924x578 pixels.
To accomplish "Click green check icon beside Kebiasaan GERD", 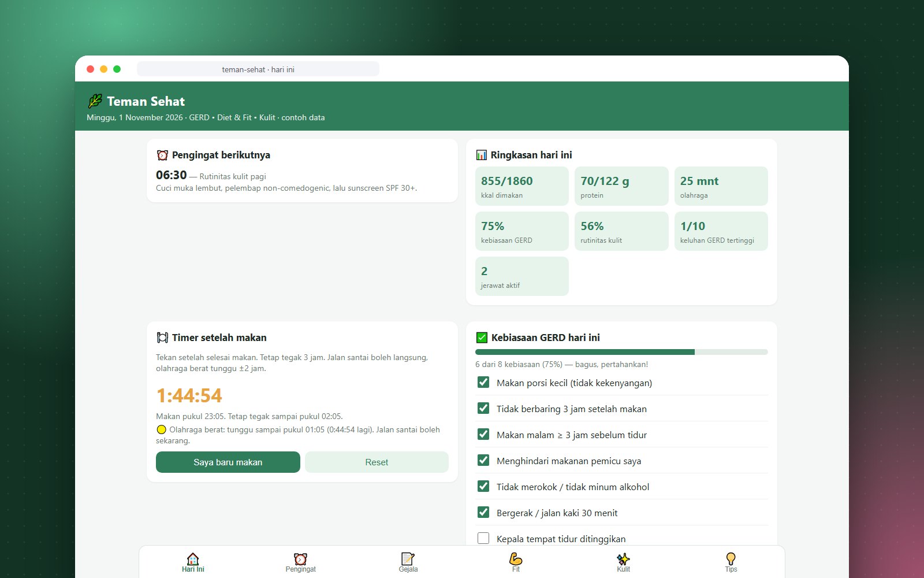I will (482, 338).
